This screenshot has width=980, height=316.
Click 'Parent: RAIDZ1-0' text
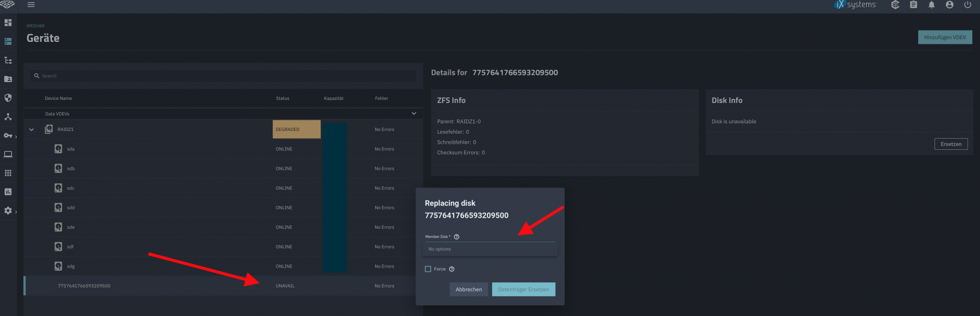pos(459,122)
